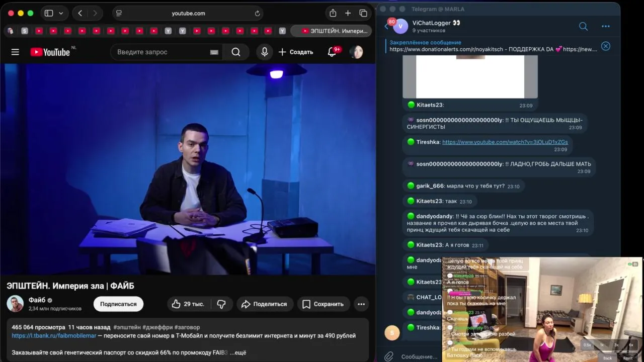Click the YouTube video player frame
Screen dimensions: 644x362
pyautogui.click(x=188, y=169)
